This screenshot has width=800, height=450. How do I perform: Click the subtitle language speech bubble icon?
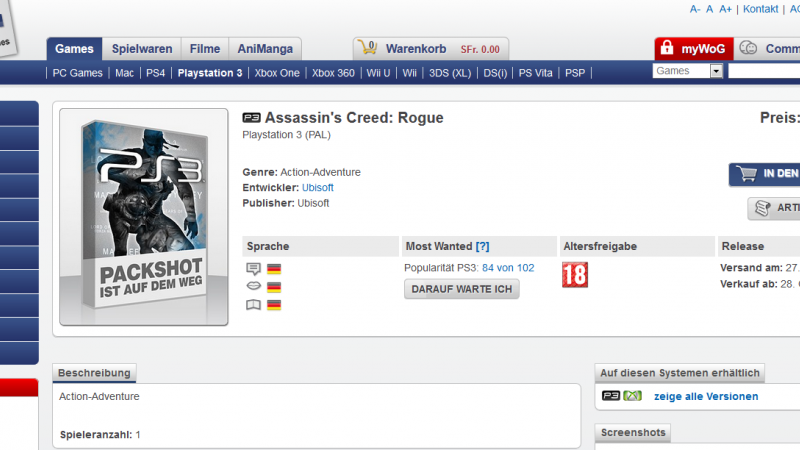(254, 268)
